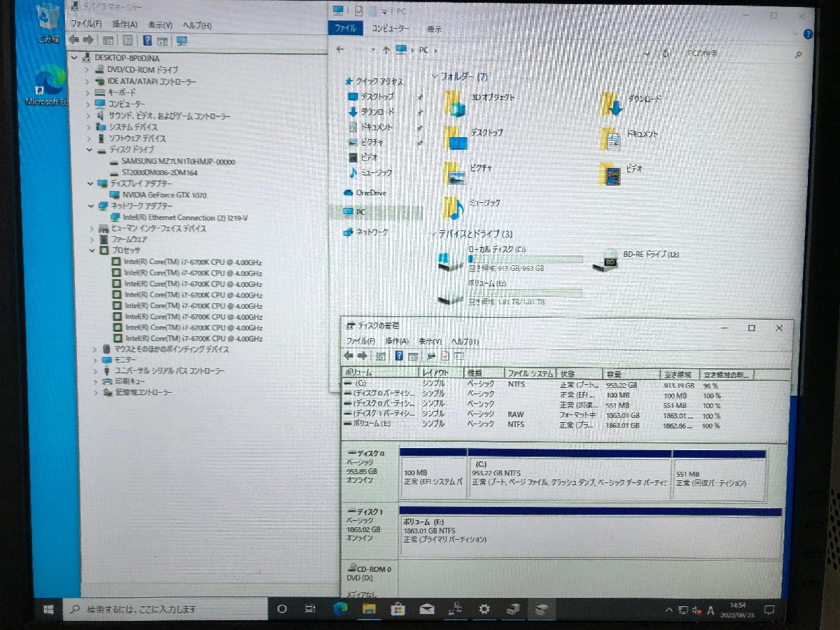Select ネットワーク in Explorer sidebar
This screenshot has width=840, height=630.
click(372, 232)
